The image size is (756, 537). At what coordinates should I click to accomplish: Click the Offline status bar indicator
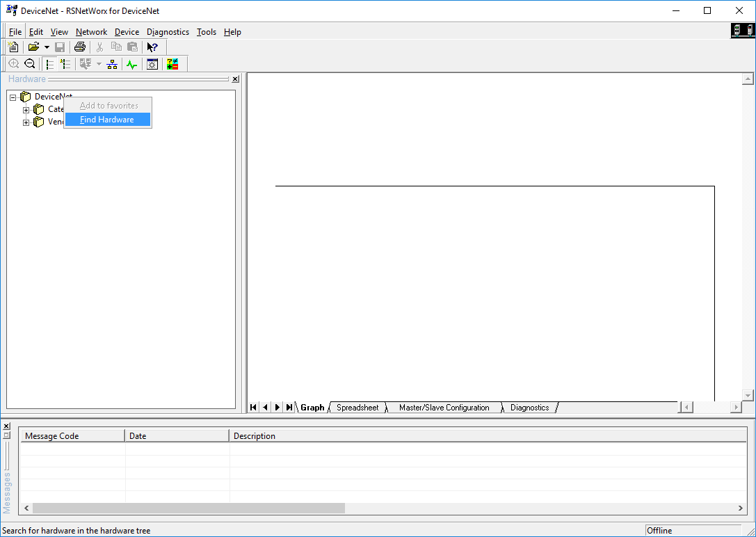coord(693,531)
